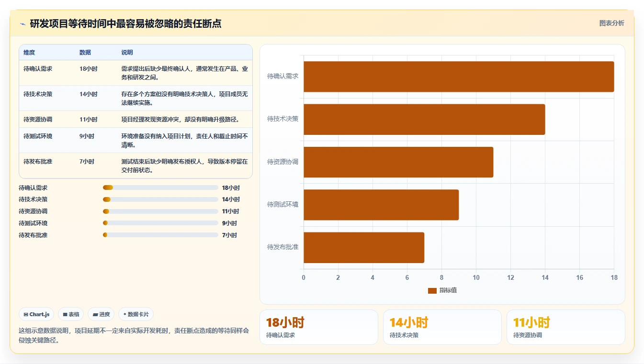Click the 待确认需求 bar in the chart

459,77
